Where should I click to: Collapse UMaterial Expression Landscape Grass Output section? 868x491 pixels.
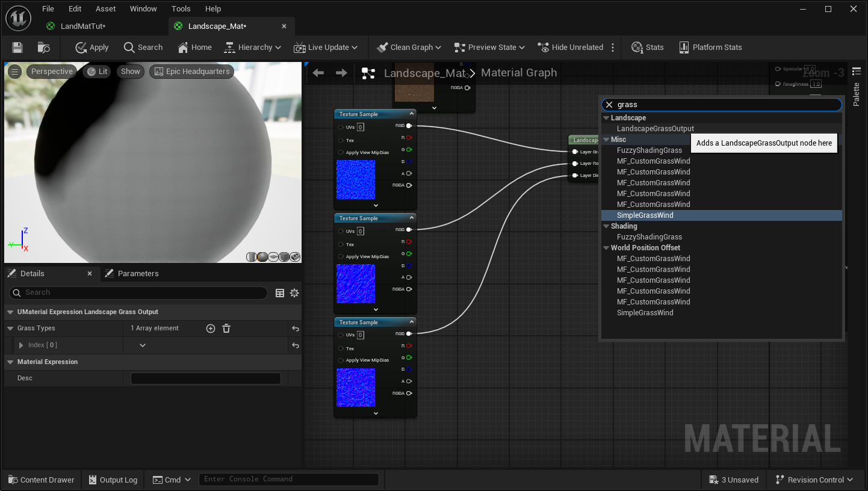10,312
